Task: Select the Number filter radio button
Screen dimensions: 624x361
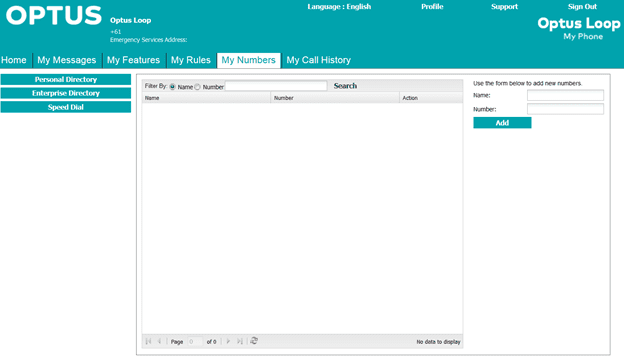Action: pyautogui.click(x=197, y=87)
